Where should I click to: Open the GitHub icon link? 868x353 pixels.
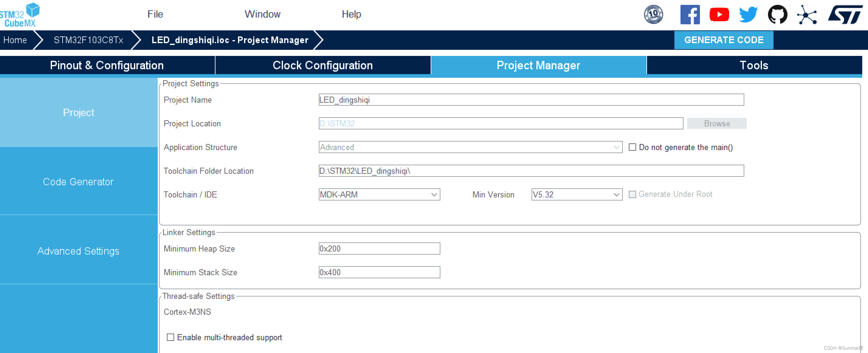tap(777, 15)
